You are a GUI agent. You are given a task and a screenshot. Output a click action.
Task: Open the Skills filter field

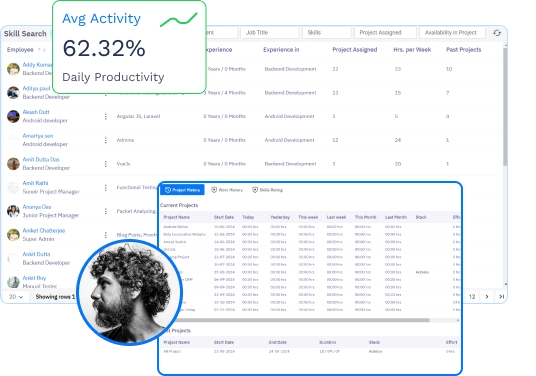click(x=327, y=33)
